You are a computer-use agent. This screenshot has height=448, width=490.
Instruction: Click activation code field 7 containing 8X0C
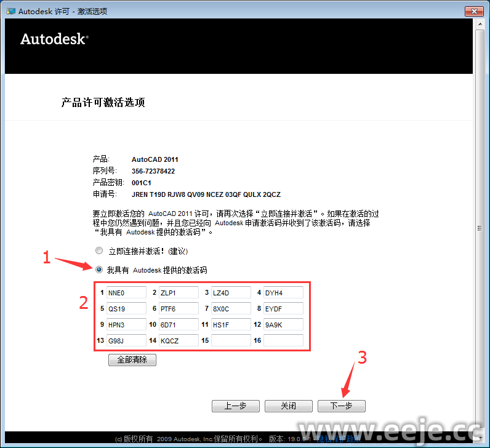coord(231,308)
